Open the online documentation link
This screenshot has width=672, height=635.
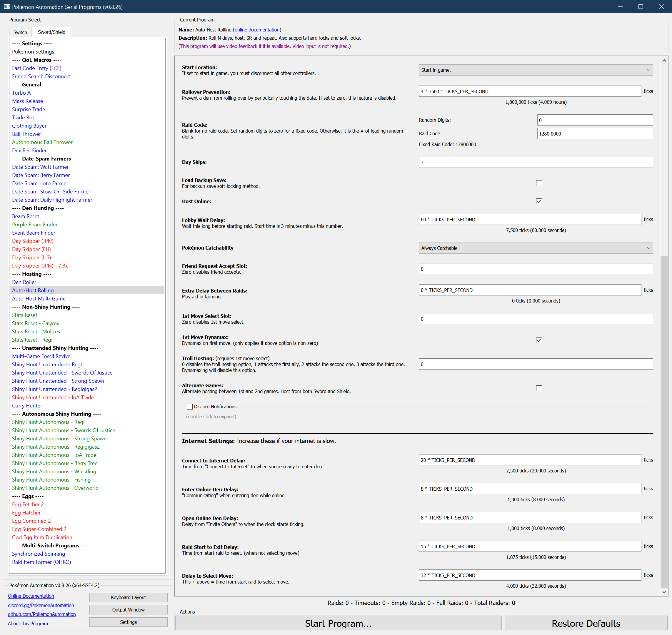257,30
